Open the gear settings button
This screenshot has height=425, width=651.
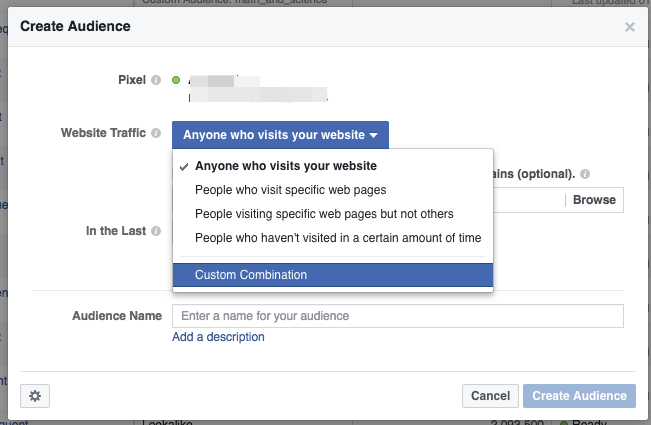tap(35, 396)
